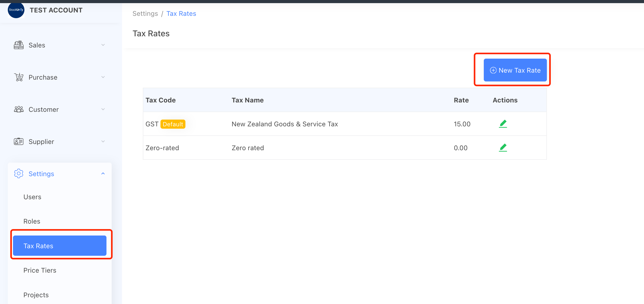The width and height of the screenshot is (644, 304).
Task: Open the Users settings page
Action: tap(32, 197)
